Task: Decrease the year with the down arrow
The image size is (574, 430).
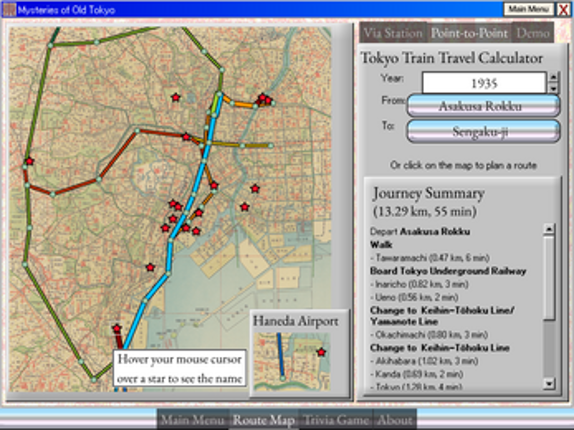Action: point(553,89)
